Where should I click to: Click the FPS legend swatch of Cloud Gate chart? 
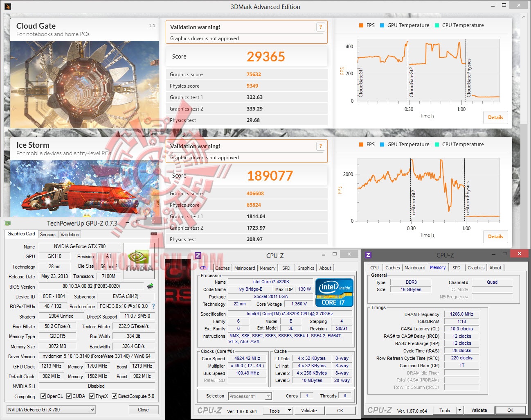361,25
